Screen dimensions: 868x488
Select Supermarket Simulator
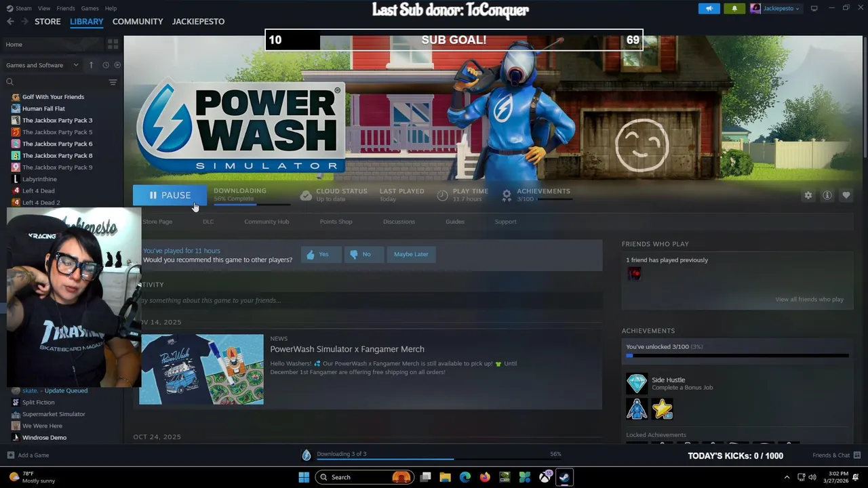pos(54,414)
